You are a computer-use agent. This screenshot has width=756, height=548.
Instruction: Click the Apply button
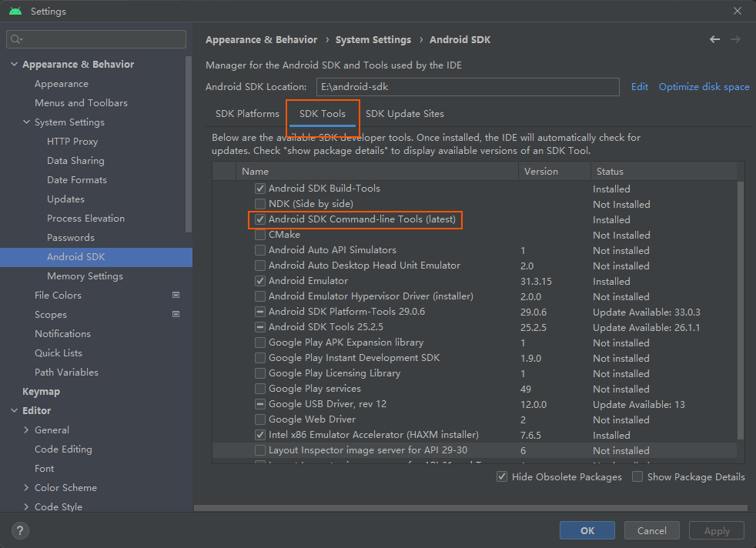point(717,530)
